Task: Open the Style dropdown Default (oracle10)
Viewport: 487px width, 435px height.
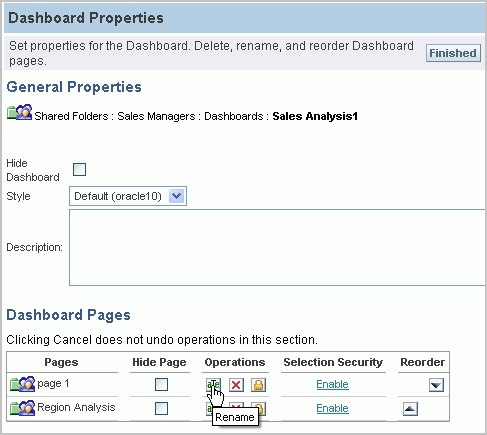Action: click(128, 196)
